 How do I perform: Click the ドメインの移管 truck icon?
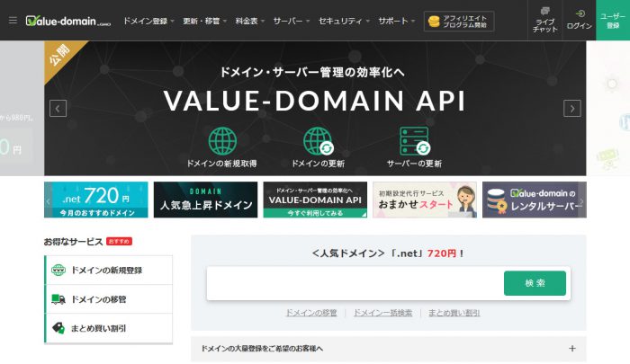pyautogui.click(x=58, y=299)
